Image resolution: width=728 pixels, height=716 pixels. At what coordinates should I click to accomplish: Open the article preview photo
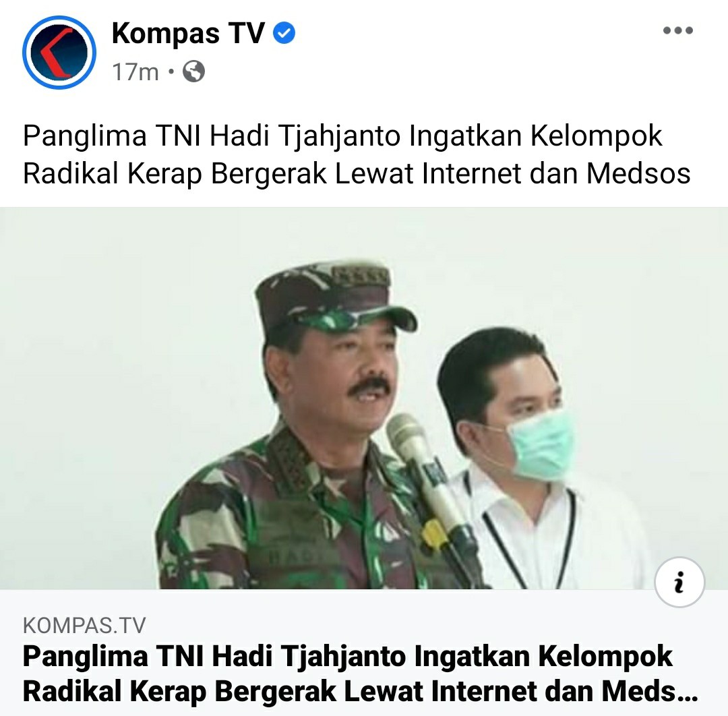coord(364,398)
